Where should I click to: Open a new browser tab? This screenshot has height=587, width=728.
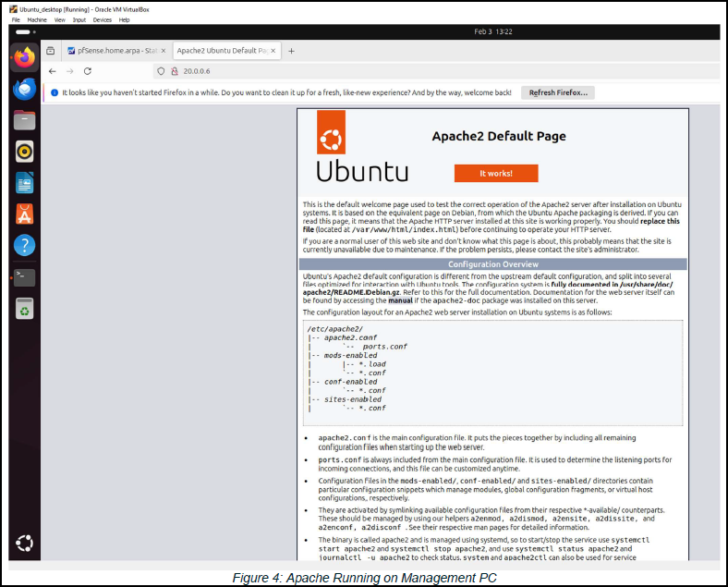[291, 51]
